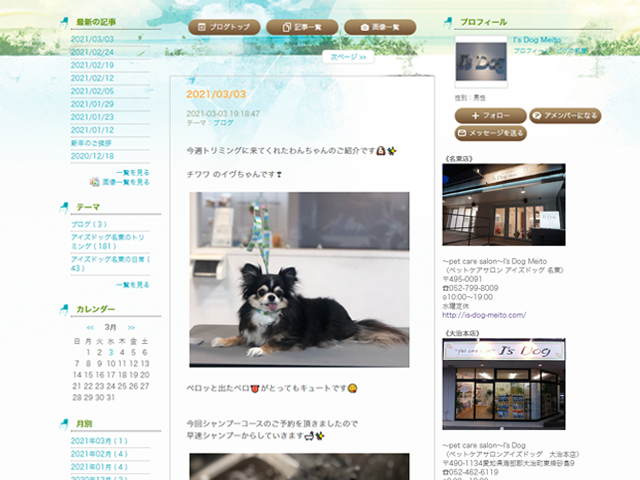Open the 記事一覧 article list
Viewport: 640px width, 480px height.
301,27
